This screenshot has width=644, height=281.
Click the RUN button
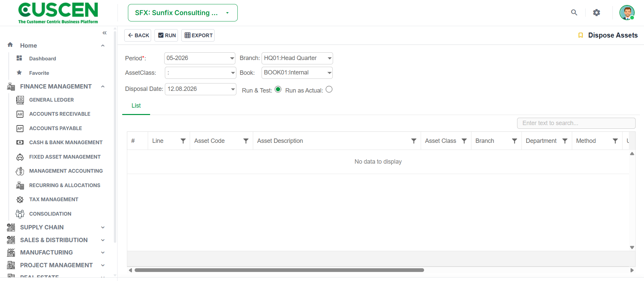click(166, 35)
